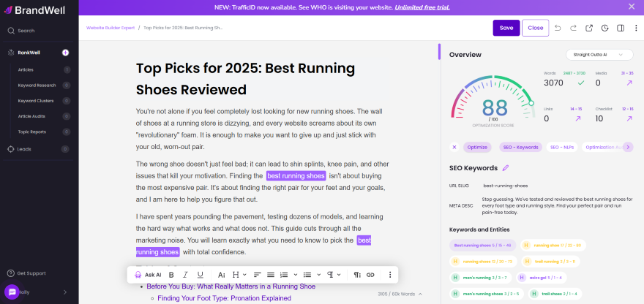The image size is (644, 304).
Task: Expand bulleted list options arrow
Action: coord(319,275)
